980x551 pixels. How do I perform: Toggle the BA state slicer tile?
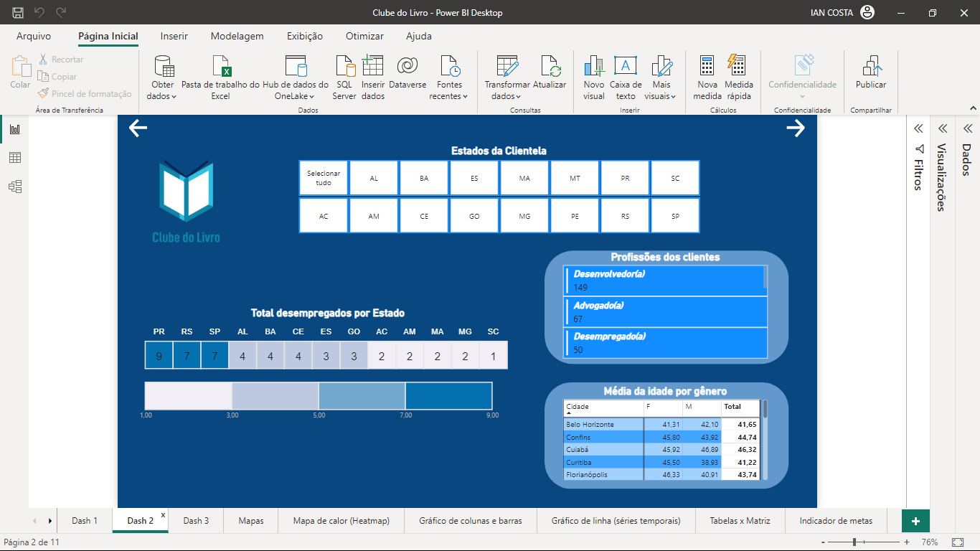(x=424, y=178)
